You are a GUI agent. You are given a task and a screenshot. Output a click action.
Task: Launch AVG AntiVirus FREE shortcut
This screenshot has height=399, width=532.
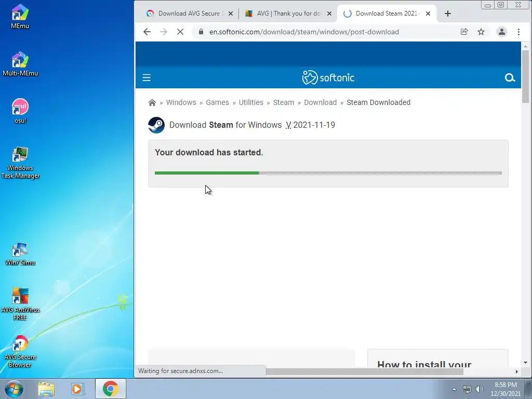[20, 304]
